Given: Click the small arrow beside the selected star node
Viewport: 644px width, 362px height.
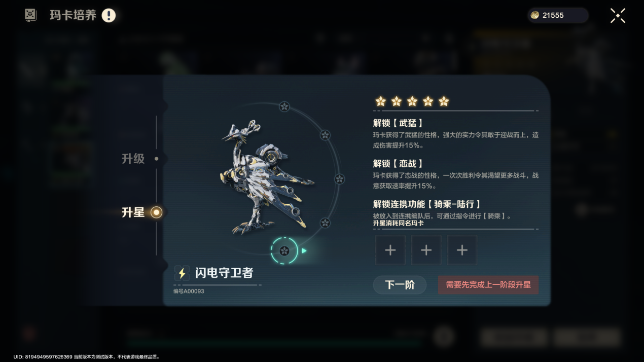Looking at the screenshot, I should coord(304,250).
